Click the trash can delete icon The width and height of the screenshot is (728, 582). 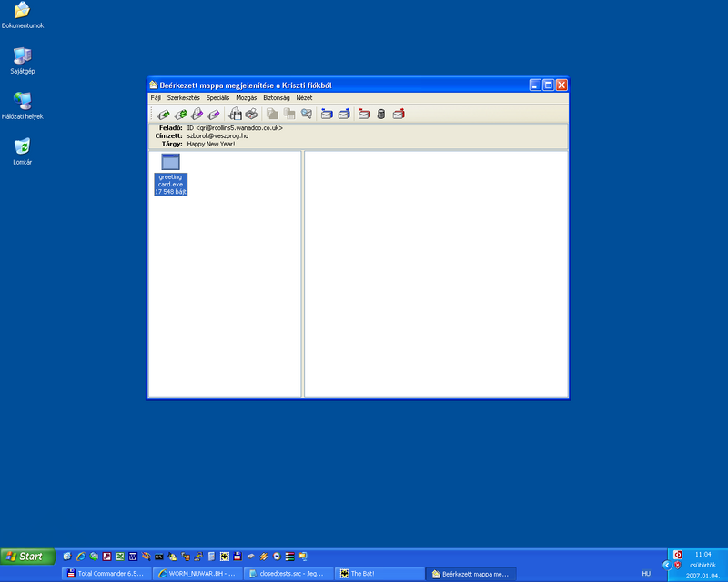381,114
